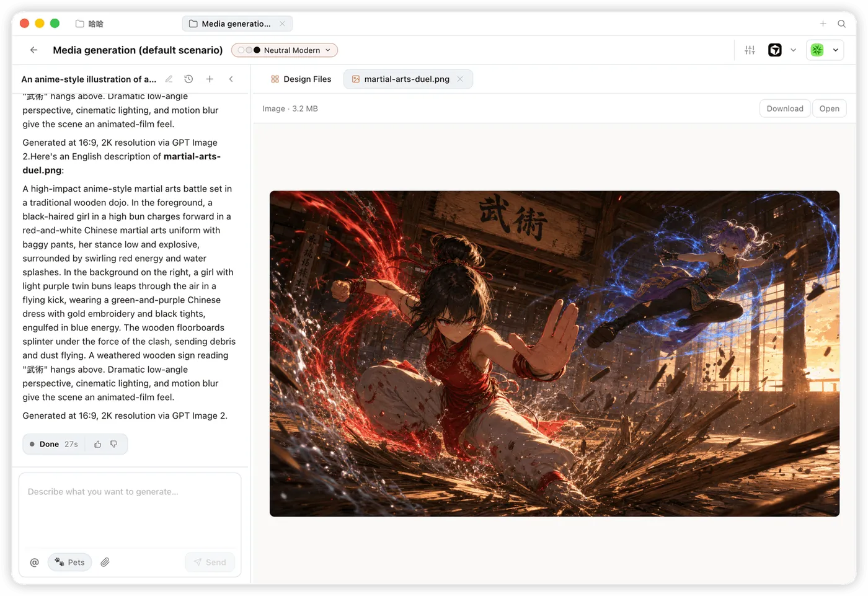Screen dimensions: 868x596
Task: Switch to the Design Files tab
Action: (301, 79)
